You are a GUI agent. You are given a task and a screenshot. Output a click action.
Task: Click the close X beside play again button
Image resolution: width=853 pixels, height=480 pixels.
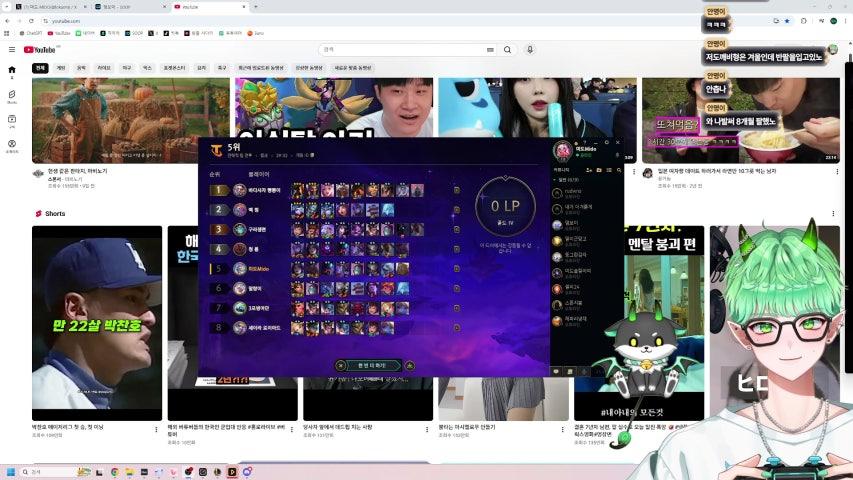(341, 366)
